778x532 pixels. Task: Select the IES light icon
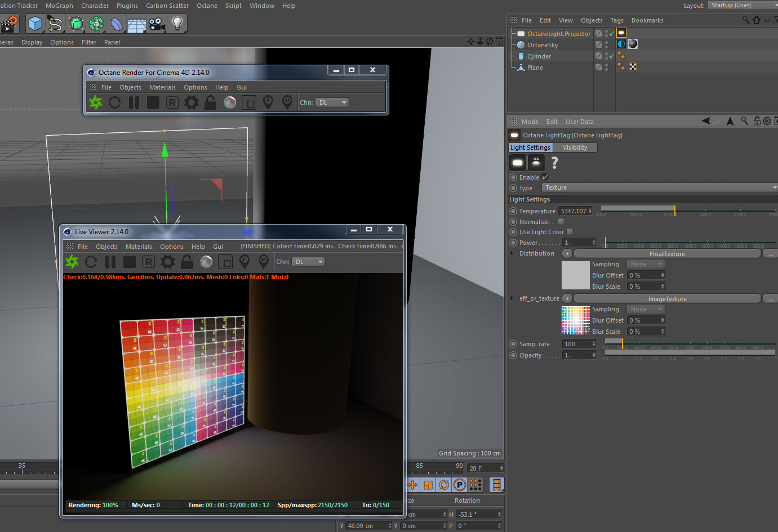(x=536, y=163)
